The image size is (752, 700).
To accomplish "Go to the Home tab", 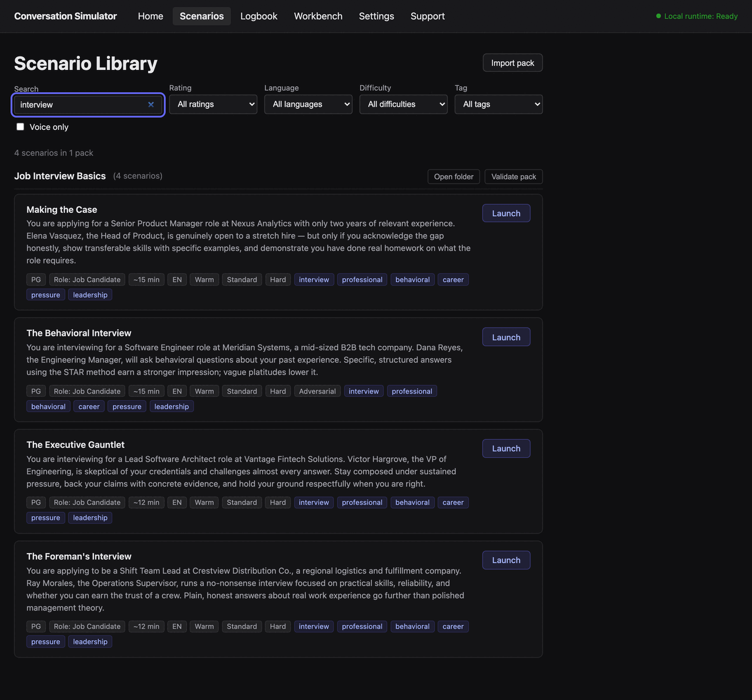I will click(150, 16).
